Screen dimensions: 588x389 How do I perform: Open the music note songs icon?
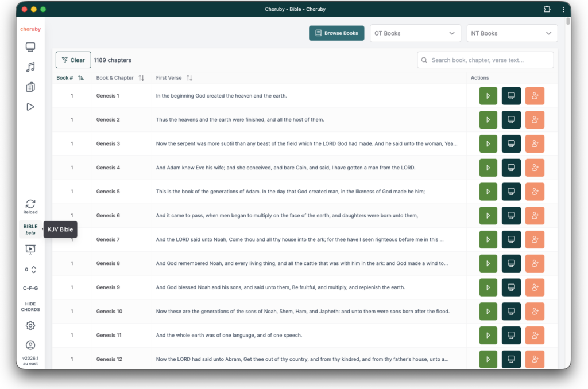coord(30,67)
